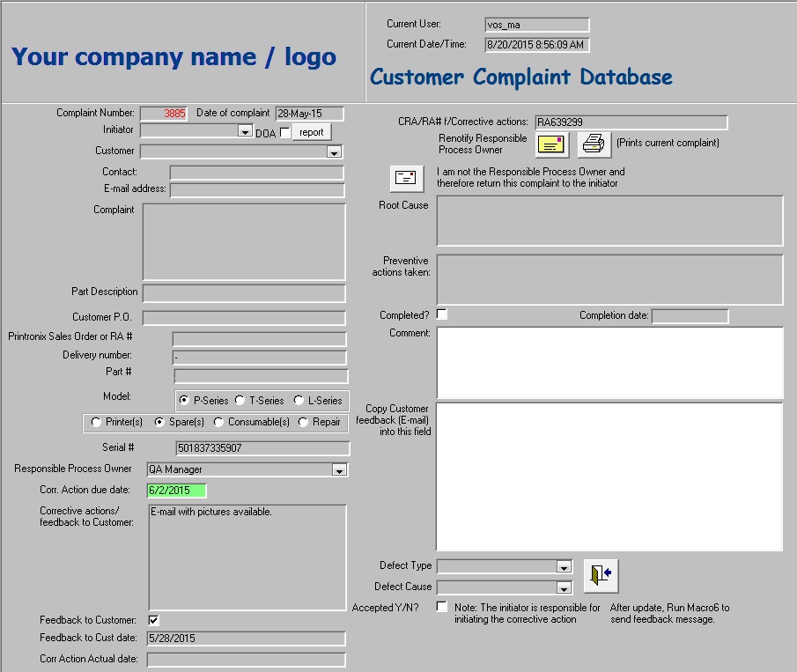The image size is (797, 672).
Task: Select the T-Series model radio button
Action: 240,401
